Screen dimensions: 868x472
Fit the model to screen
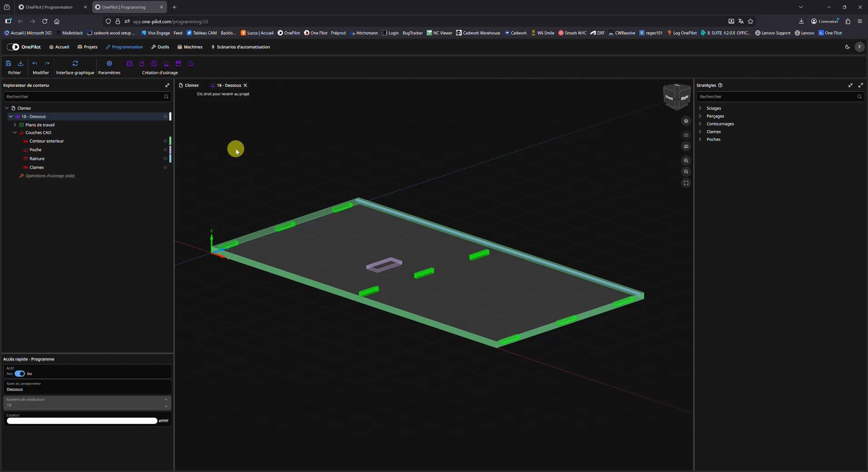coord(686,183)
